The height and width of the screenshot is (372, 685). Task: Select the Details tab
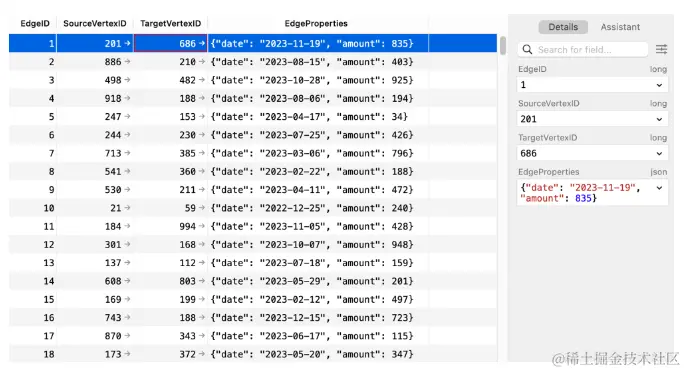tap(563, 27)
